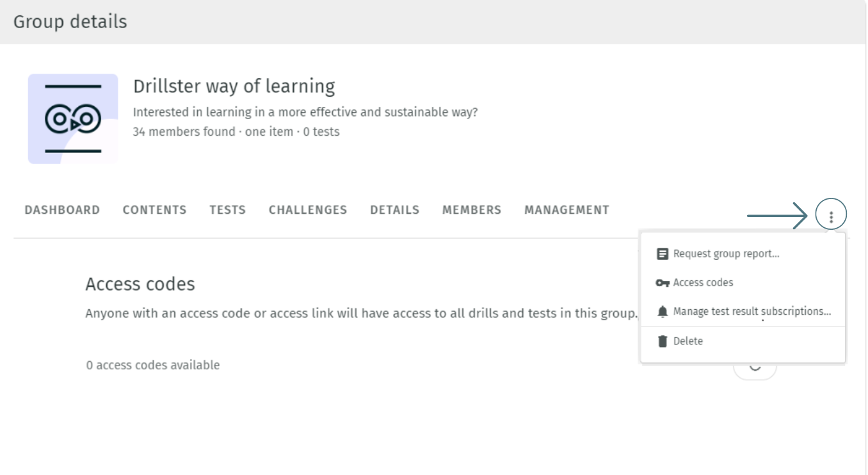
Task: Click the Drillster owl group logo
Action: [x=73, y=119]
